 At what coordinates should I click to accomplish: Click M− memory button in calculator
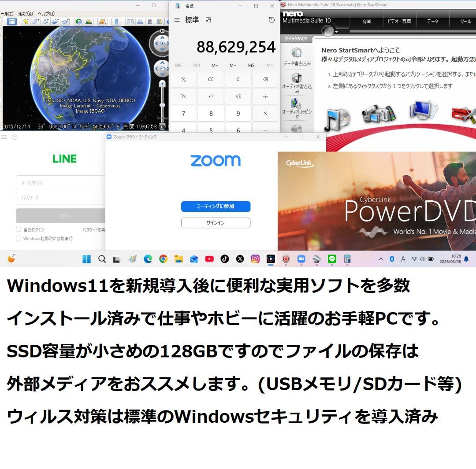point(233,65)
